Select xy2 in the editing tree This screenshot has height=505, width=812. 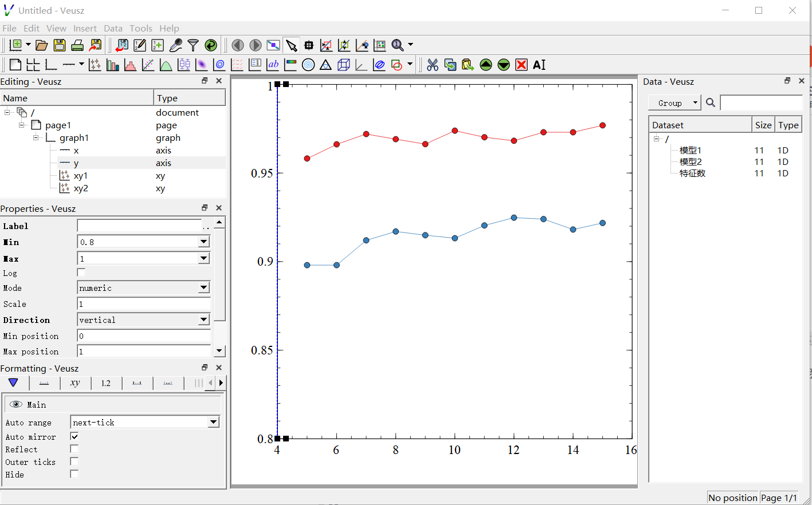(x=81, y=188)
